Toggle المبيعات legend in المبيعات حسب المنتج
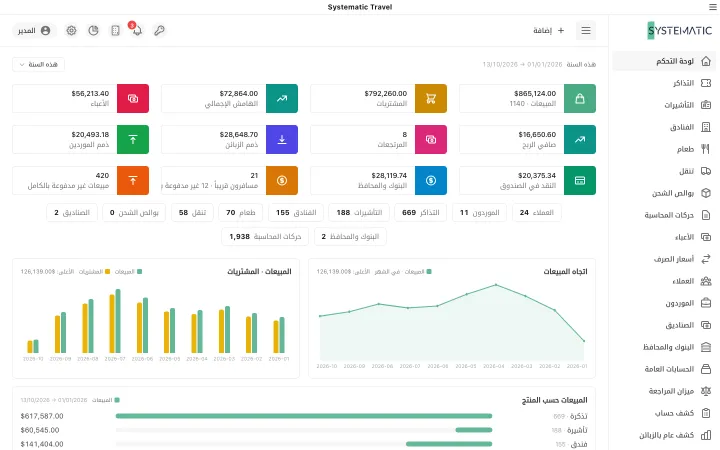Image resolution: width=720 pixels, height=450 pixels. [106, 400]
